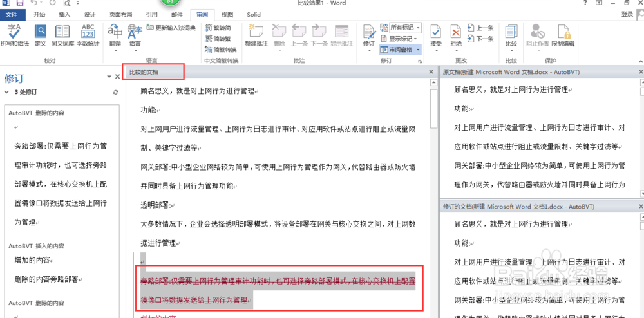Open Revisions pane options dropdown arrow
The image size is (644, 318).
[x=109, y=77]
